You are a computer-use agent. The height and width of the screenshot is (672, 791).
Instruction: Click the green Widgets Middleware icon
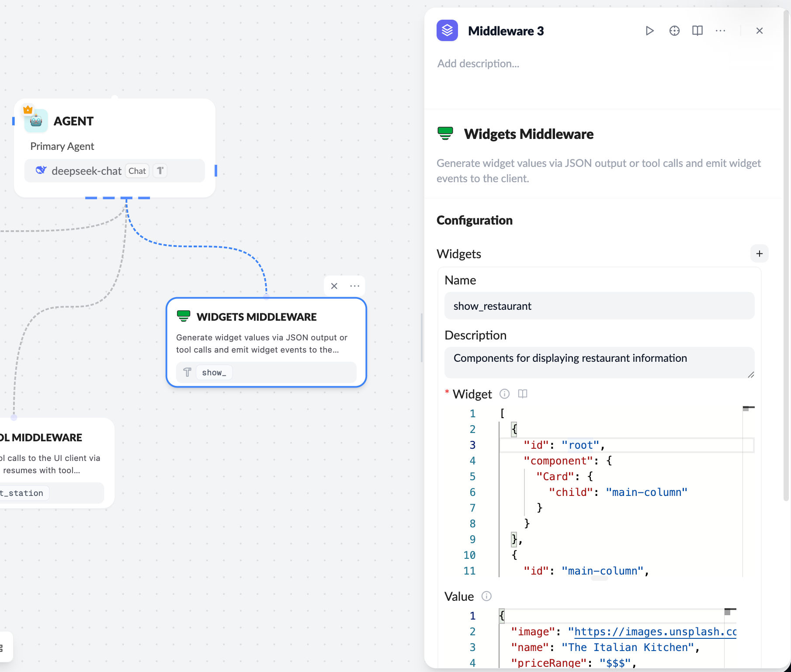pyautogui.click(x=445, y=134)
